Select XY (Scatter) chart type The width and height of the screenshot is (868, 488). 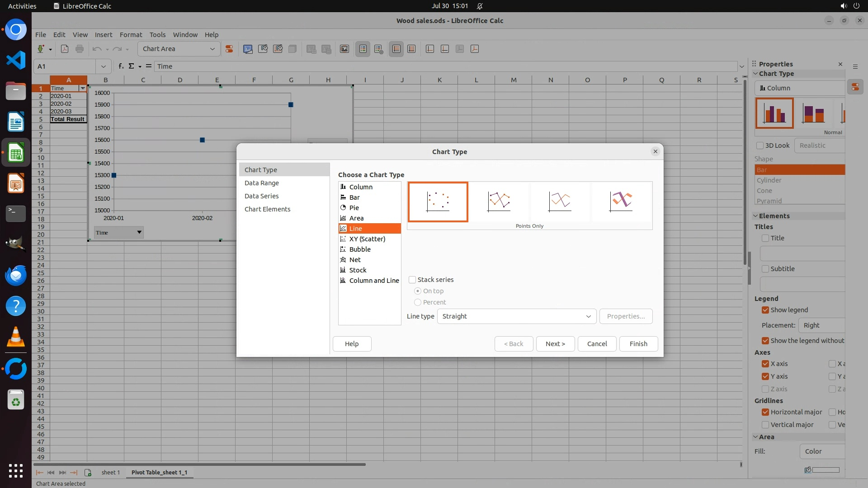[367, 239]
